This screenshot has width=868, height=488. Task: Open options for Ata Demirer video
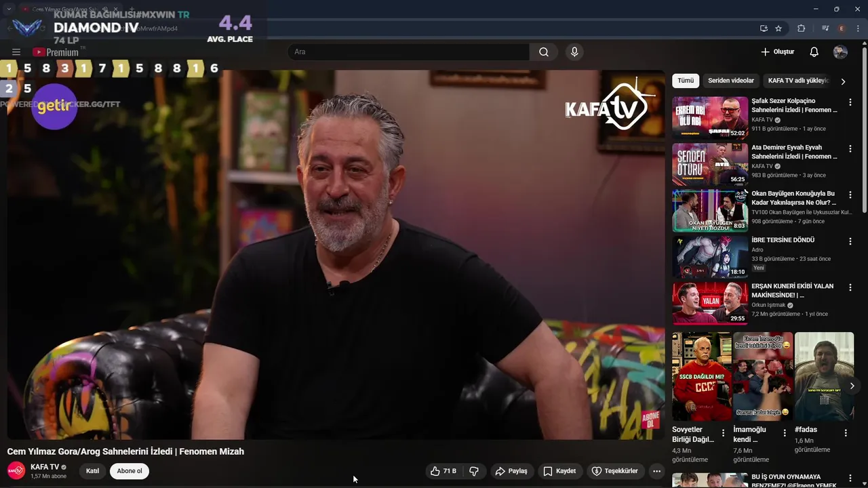(x=850, y=148)
